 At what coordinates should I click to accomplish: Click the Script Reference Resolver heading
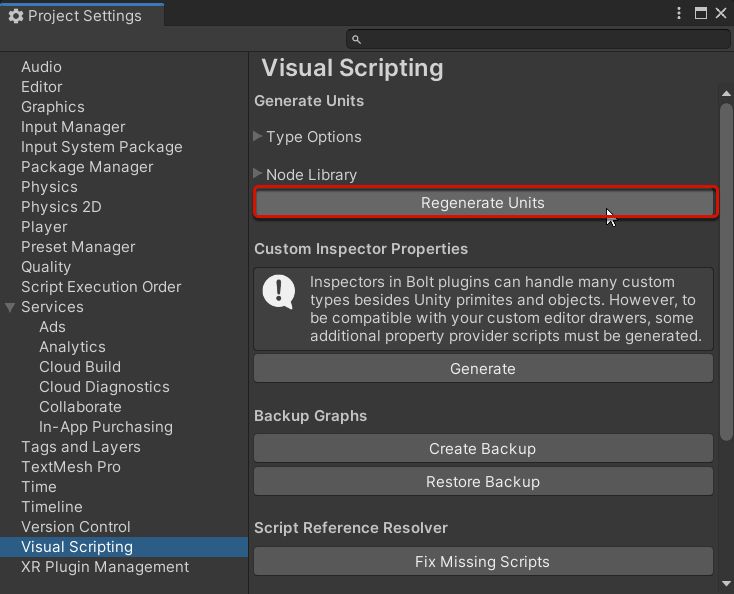point(351,528)
